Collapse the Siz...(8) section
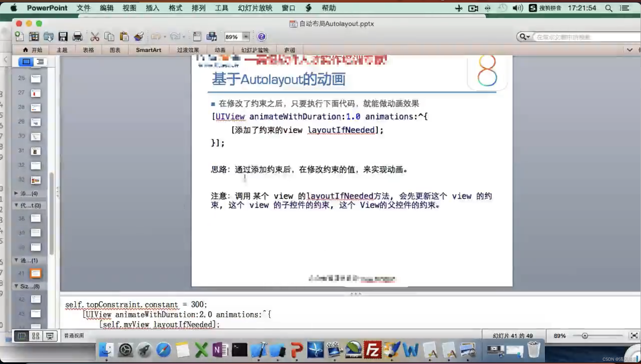The height and width of the screenshot is (364, 641). pos(16,286)
